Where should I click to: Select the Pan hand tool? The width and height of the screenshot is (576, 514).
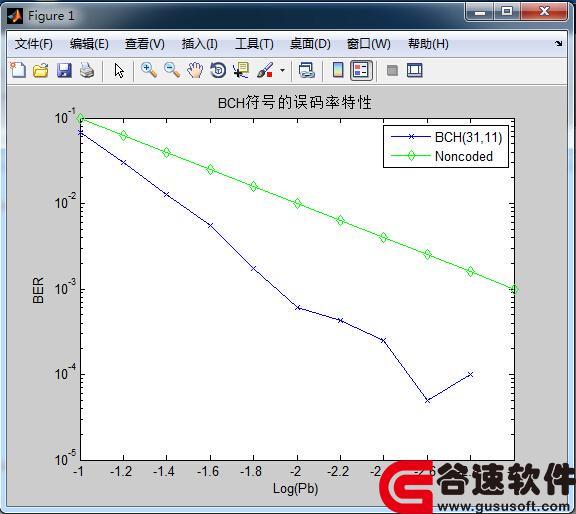(x=195, y=70)
